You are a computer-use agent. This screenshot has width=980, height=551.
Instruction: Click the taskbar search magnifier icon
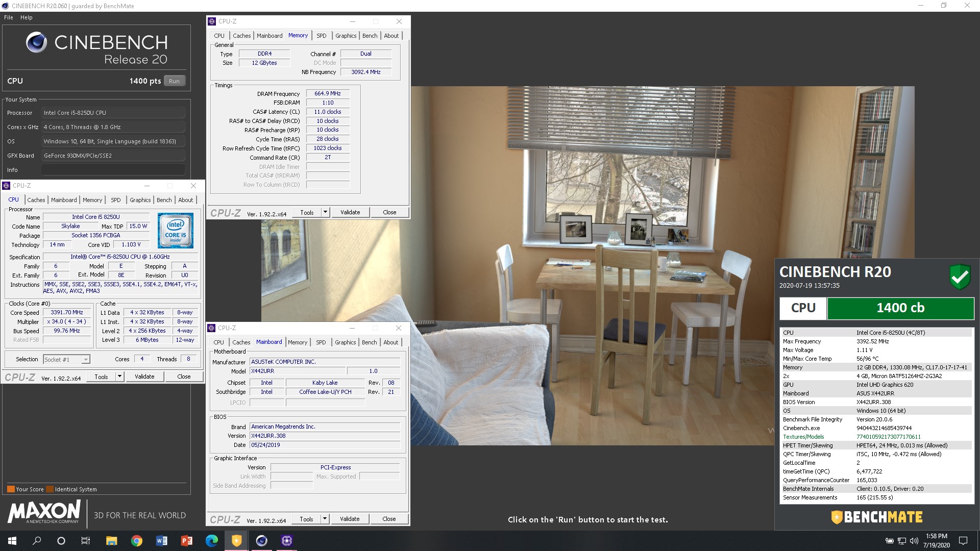[37, 541]
